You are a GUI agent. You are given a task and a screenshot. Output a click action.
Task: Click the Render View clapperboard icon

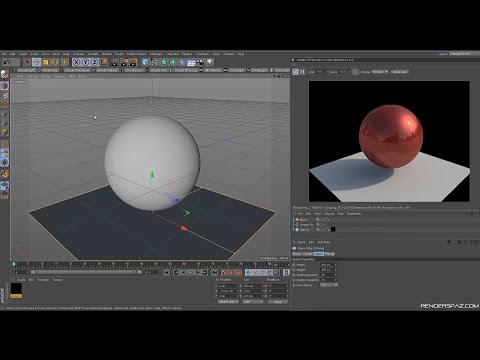pos(115,62)
